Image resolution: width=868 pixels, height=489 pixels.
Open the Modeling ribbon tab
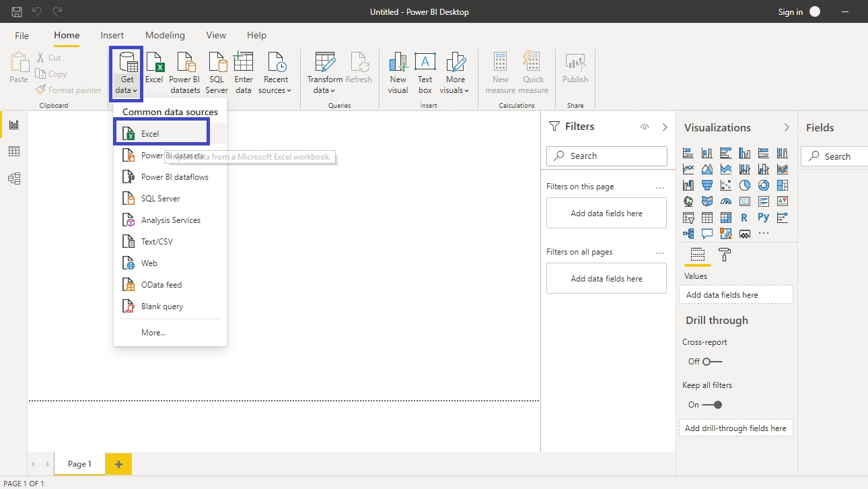165,35
